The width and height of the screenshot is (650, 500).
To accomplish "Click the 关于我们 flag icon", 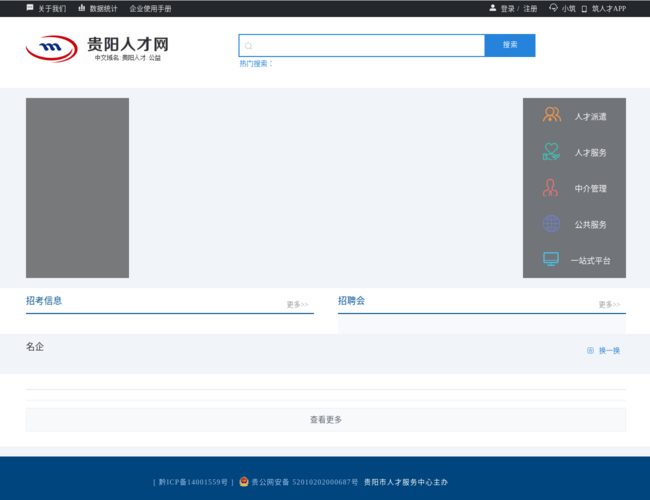I will (30, 7).
